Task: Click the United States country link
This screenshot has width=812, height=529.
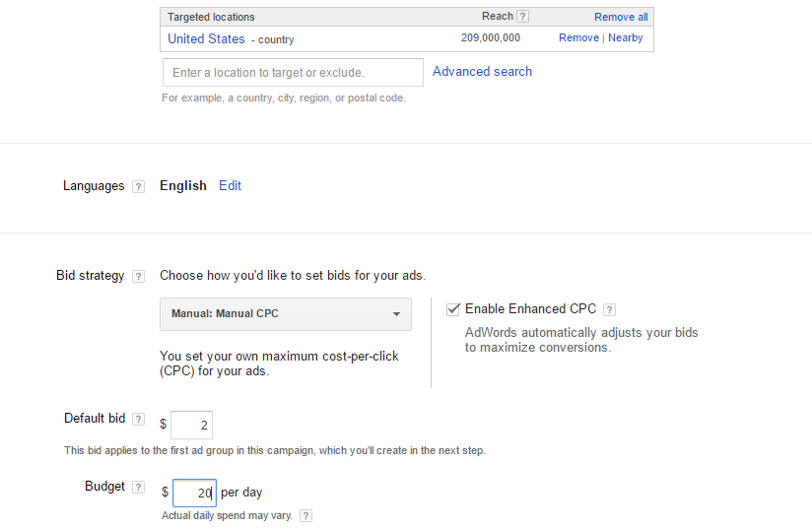Action: pos(206,38)
